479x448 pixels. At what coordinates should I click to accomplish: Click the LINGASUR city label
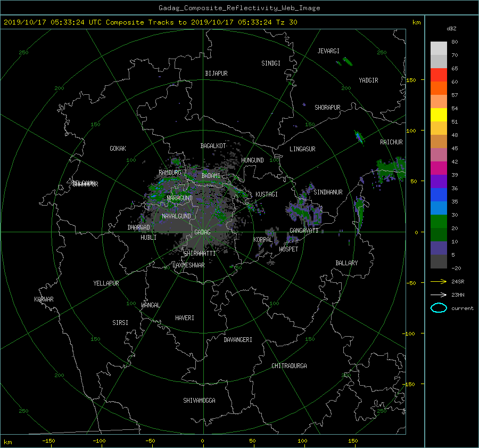(302, 149)
